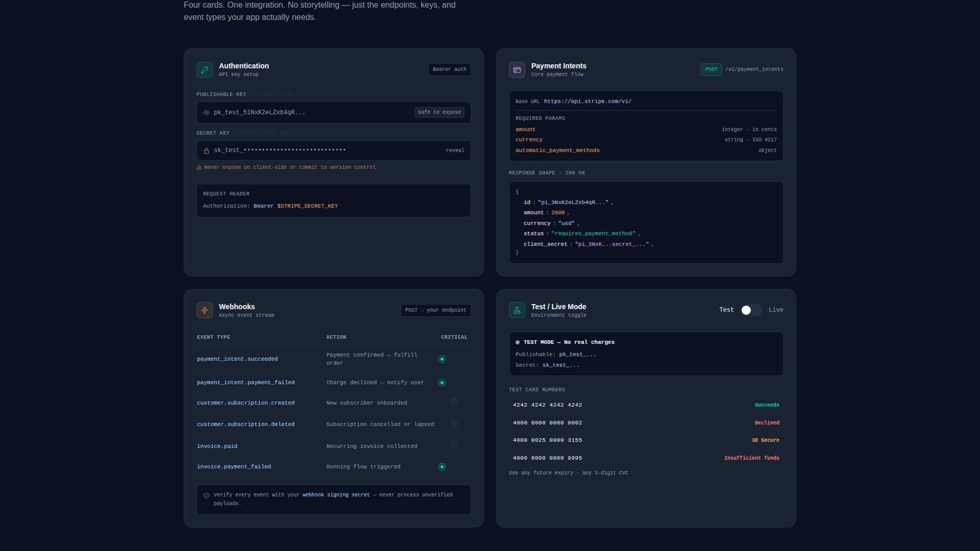The width and height of the screenshot is (980, 551).
Task: Click the webhook signing secret link text
Action: click(x=335, y=494)
